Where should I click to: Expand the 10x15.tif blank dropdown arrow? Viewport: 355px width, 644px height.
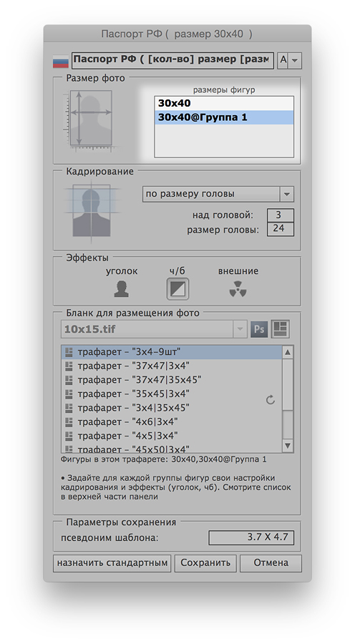tap(240, 329)
